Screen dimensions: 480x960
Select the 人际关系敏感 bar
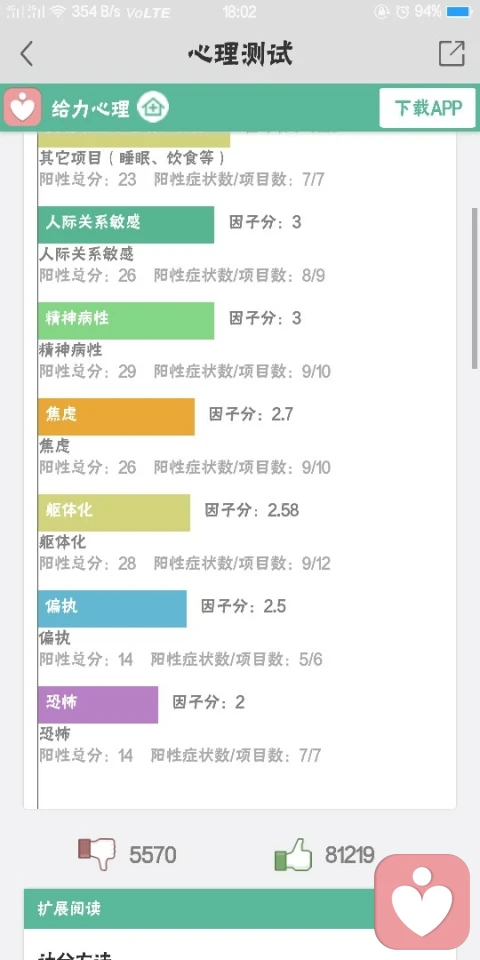click(x=126, y=225)
